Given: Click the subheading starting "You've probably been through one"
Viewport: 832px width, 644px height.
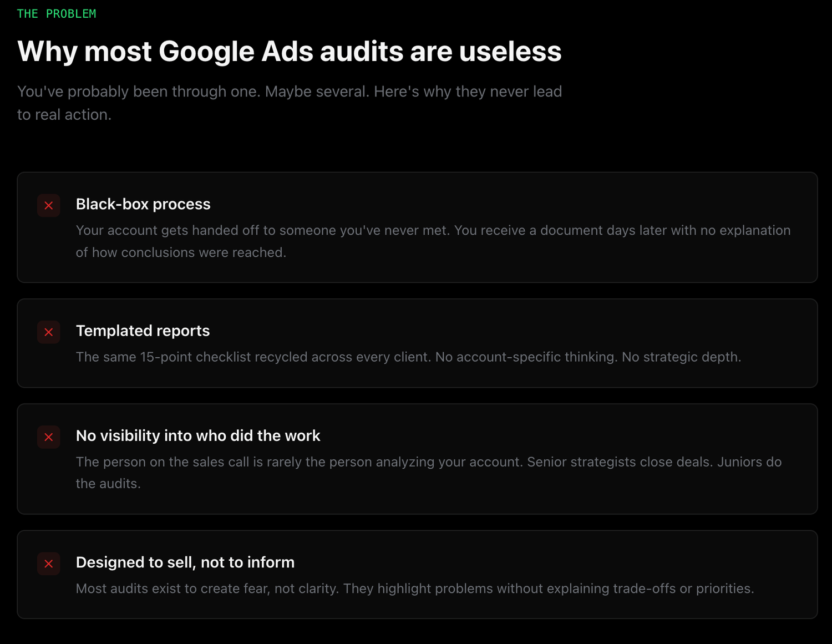Looking at the screenshot, I should [x=289, y=92].
